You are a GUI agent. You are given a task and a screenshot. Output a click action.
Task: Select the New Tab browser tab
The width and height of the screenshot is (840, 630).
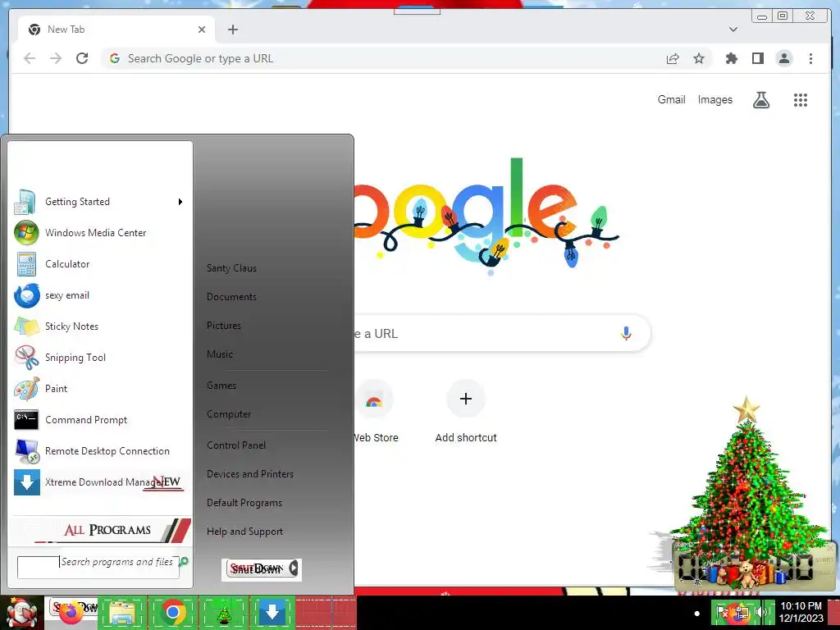(116, 30)
